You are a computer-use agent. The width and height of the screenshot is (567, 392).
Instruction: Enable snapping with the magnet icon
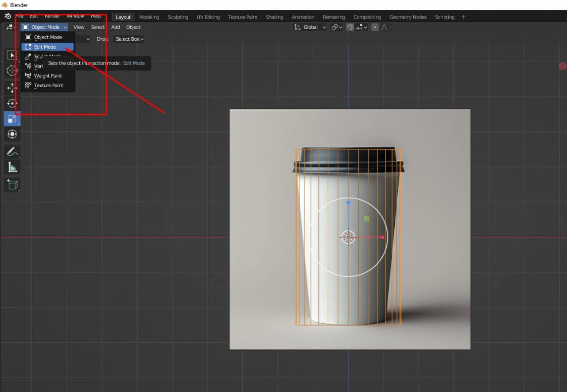350,27
